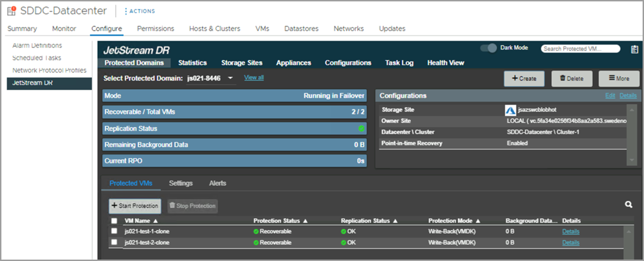Click green Replication Status indicator dot

tap(361, 129)
